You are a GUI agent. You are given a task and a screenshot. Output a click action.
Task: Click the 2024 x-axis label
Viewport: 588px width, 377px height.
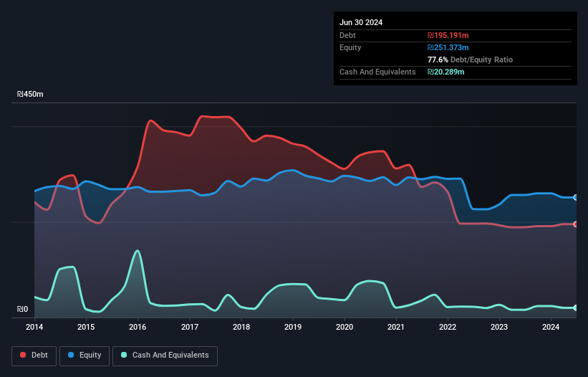tap(551, 327)
